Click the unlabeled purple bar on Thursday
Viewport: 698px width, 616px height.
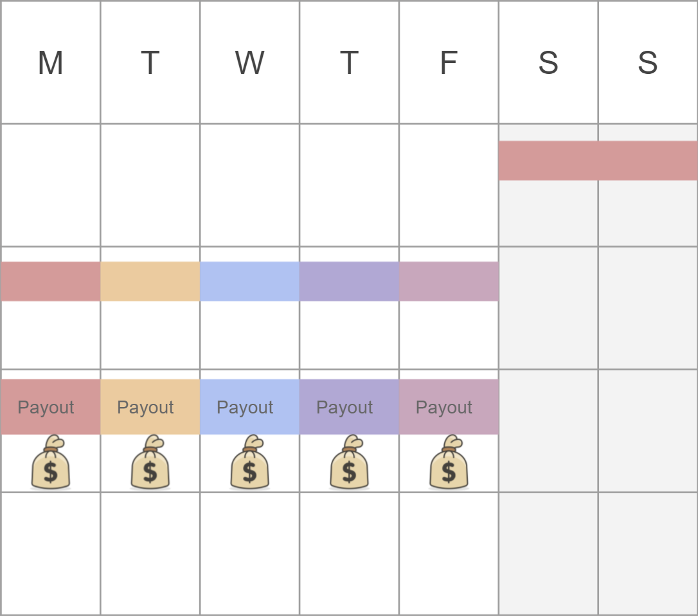pos(350,282)
